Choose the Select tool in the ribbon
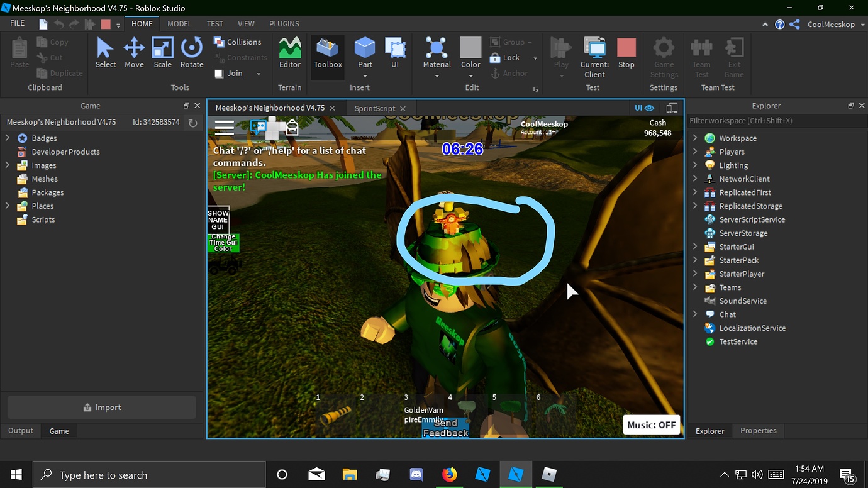Image resolution: width=868 pixels, height=488 pixels. (x=105, y=53)
